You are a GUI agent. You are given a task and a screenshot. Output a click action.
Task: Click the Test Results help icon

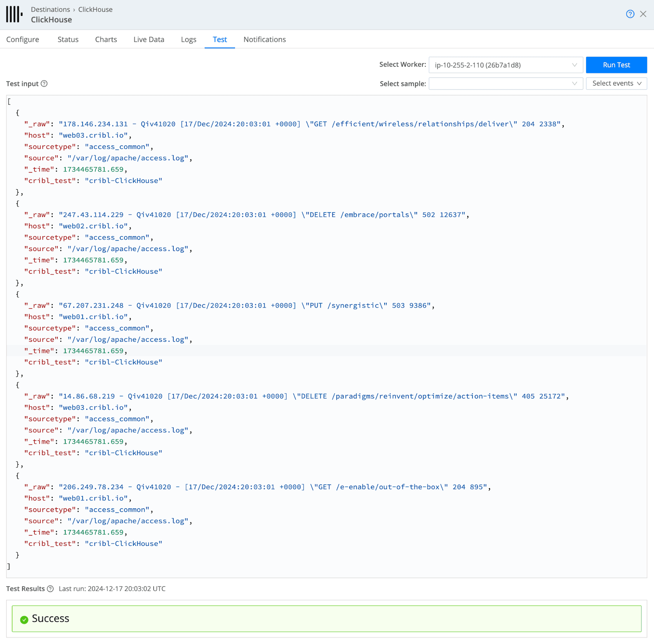[50, 589]
